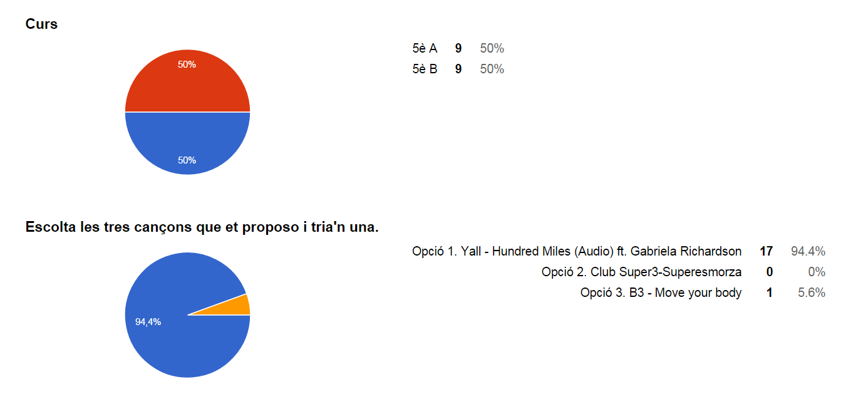Image resolution: width=868 pixels, height=404 pixels.
Task: Click the 5.6% percentage in legend
Action: 811,293
